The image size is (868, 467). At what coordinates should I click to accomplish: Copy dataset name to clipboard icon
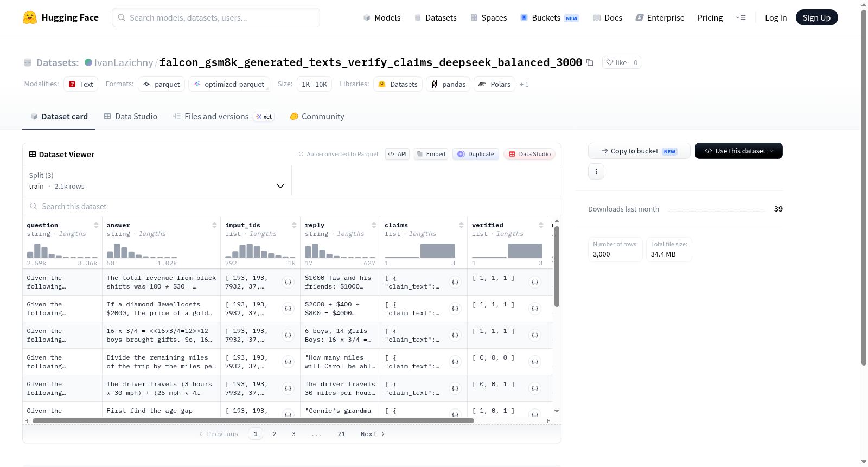590,62
